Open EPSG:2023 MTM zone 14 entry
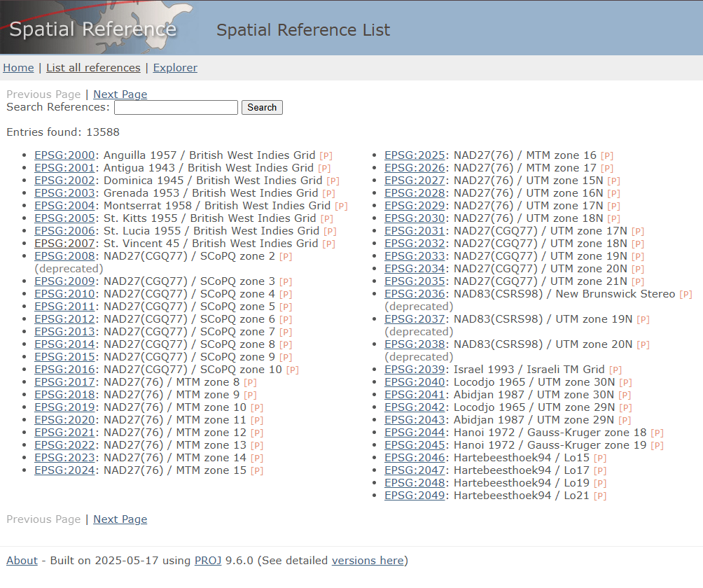Screen dimensions: 703x588 tap(64, 458)
